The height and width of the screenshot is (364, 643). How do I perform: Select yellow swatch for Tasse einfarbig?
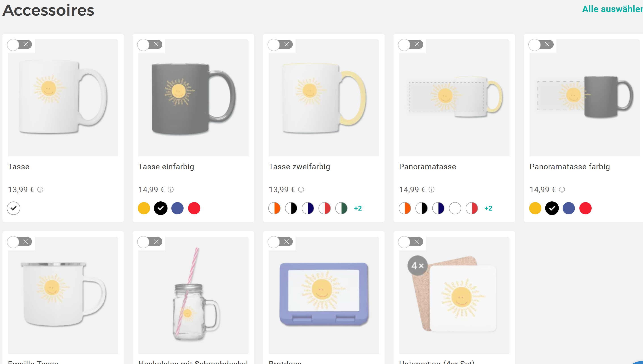click(144, 208)
